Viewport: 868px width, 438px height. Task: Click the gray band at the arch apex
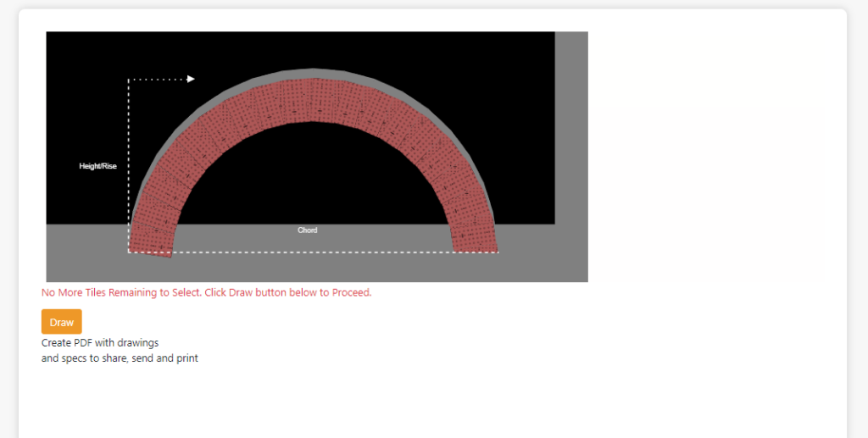tap(313, 73)
